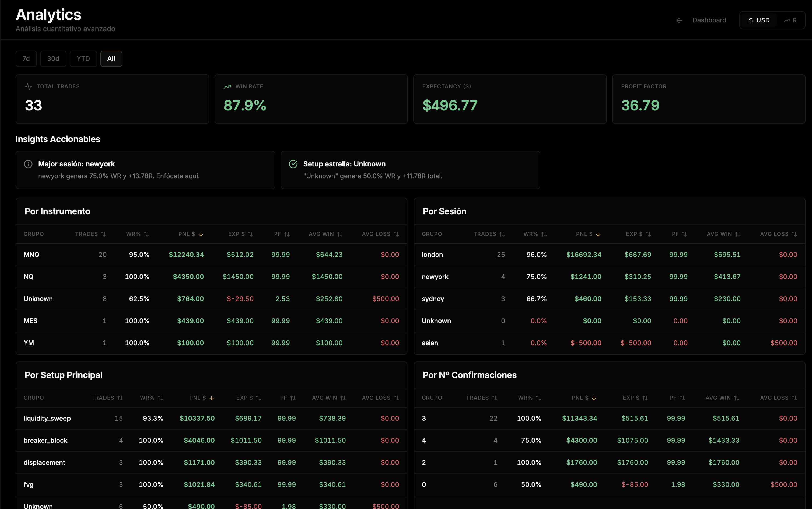Screen dimensions: 812x509
Task: Sort Por Instrumento by PF
Action: tap(282, 234)
